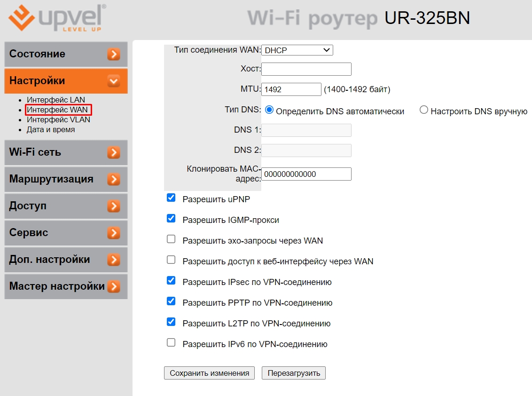Uncheck Разрешить L2TP по VPN-соединению
This screenshot has height=396, width=532.
tap(171, 322)
